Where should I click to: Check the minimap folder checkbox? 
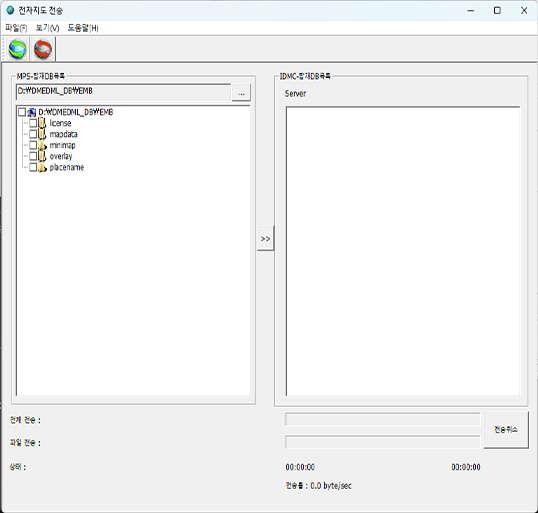pyautogui.click(x=33, y=145)
